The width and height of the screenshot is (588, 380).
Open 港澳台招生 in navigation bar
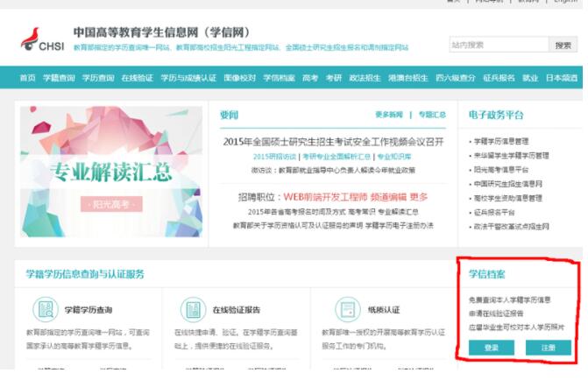[x=408, y=78]
